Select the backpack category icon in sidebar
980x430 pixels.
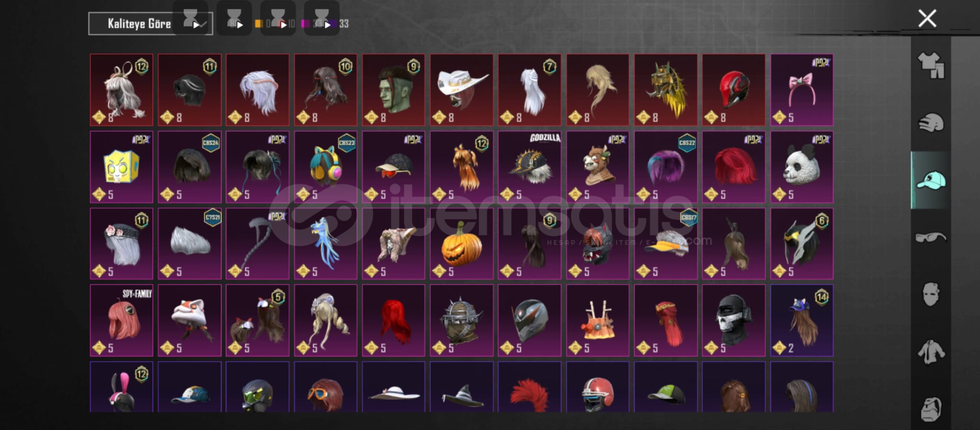[x=931, y=409]
